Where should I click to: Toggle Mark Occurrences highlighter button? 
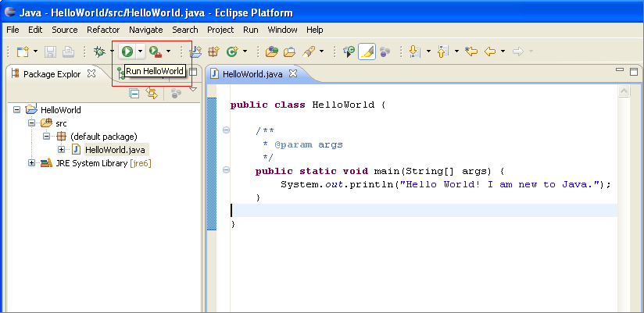(x=367, y=52)
